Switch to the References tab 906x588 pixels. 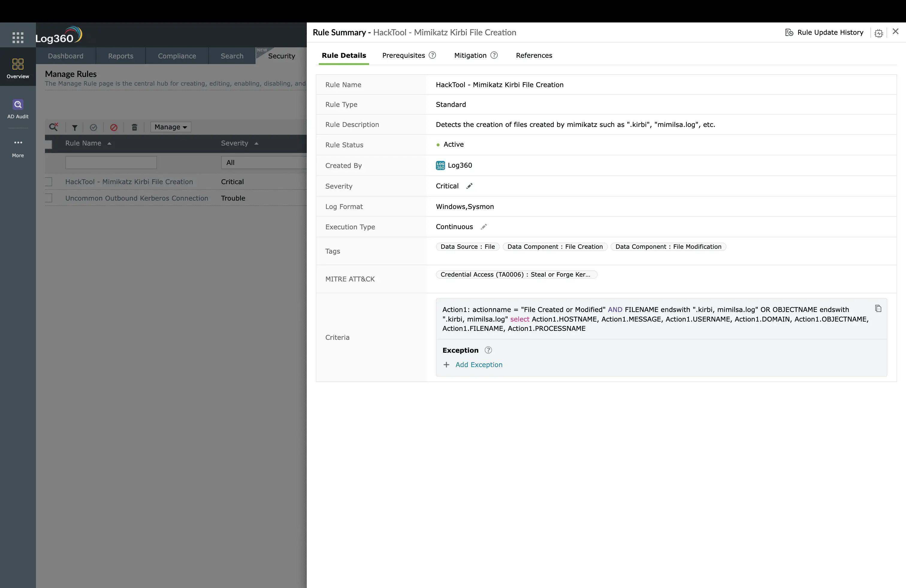click(534, 55)
